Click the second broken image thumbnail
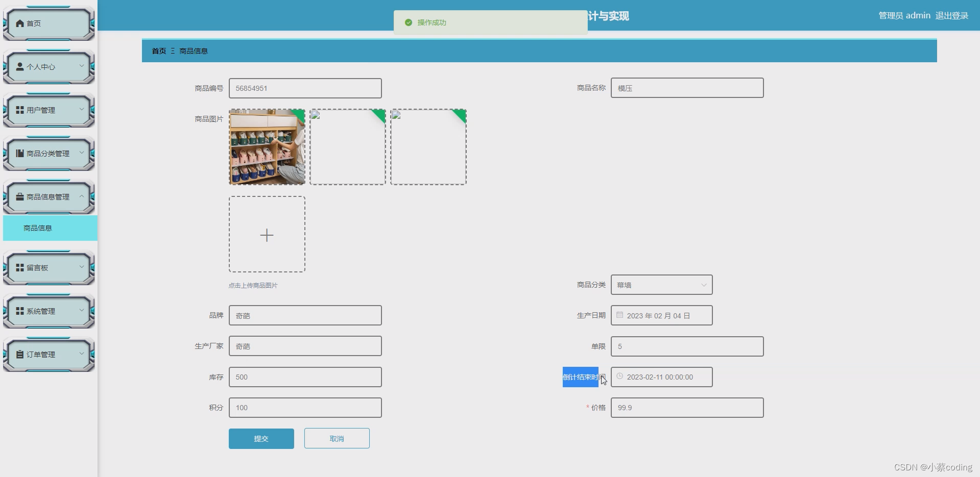 348,147
